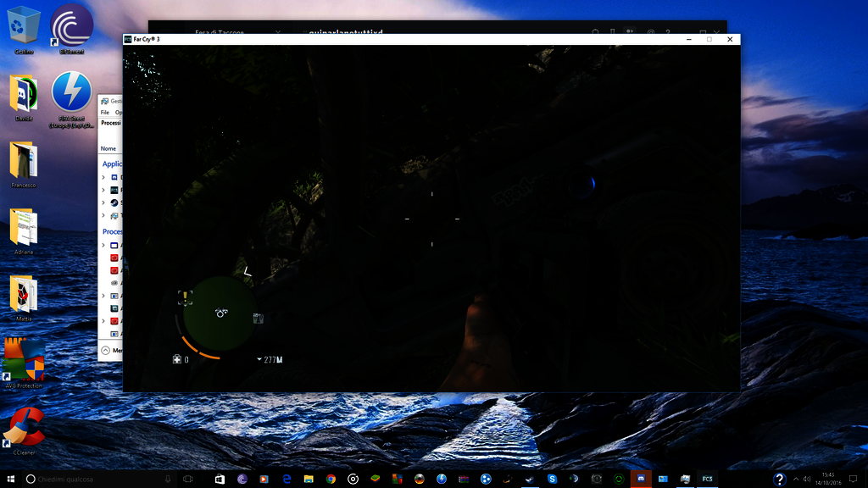Open Skype from the taskbar
The height and width of the screenshot is (488, 868).
[x=552, y=480]
